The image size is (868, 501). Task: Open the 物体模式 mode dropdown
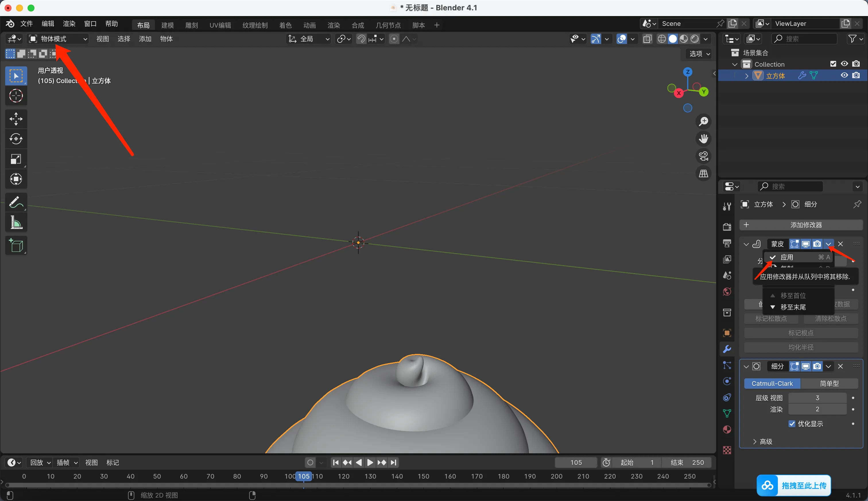point(58,39)
